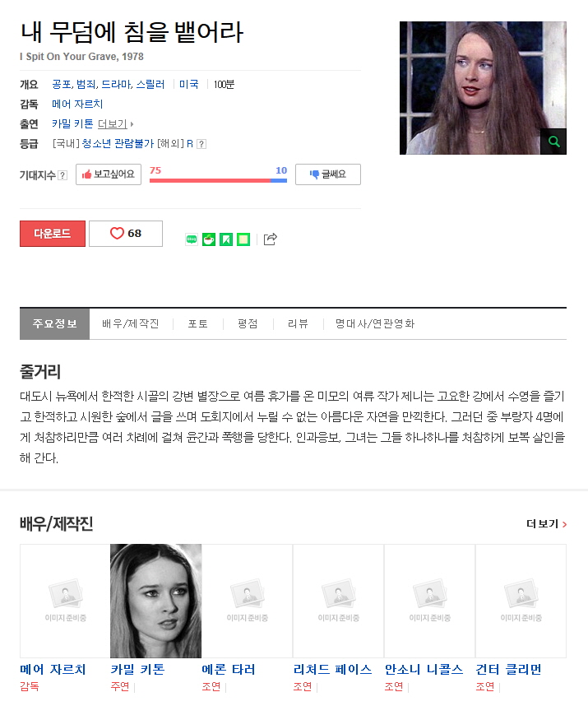This screenshot has height=706, width=588.
Task: Expand 배우/제작진 section with 더 보기
Action: (x=546, y=523)
